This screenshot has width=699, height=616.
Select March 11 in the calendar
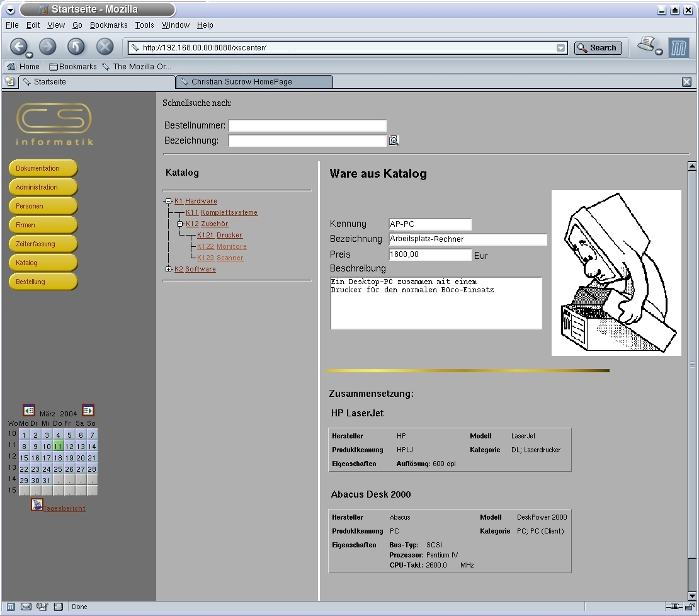pyautogui.click(x=58, y=446)
